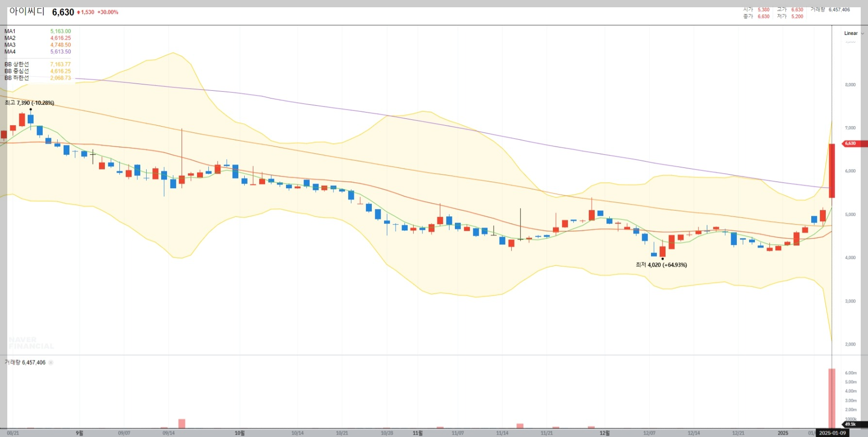
Task: Click the 12/07 date on the time axis
Action: click(x=649, y=433)
